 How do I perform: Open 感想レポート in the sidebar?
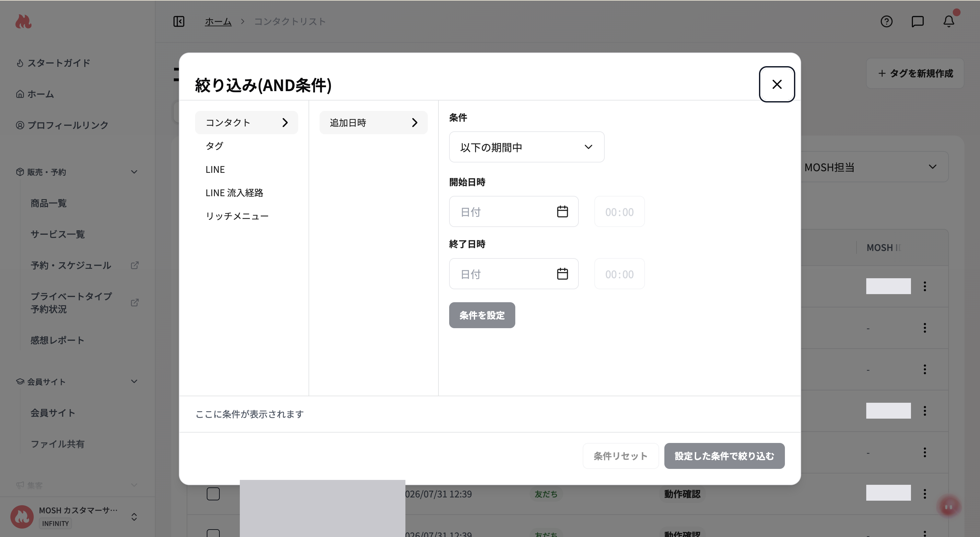coord(57,340)
